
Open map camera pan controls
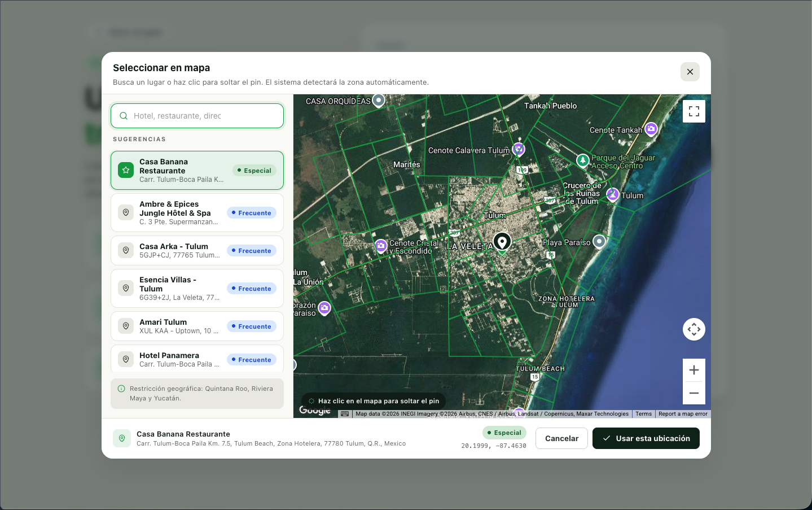[694, 329]
